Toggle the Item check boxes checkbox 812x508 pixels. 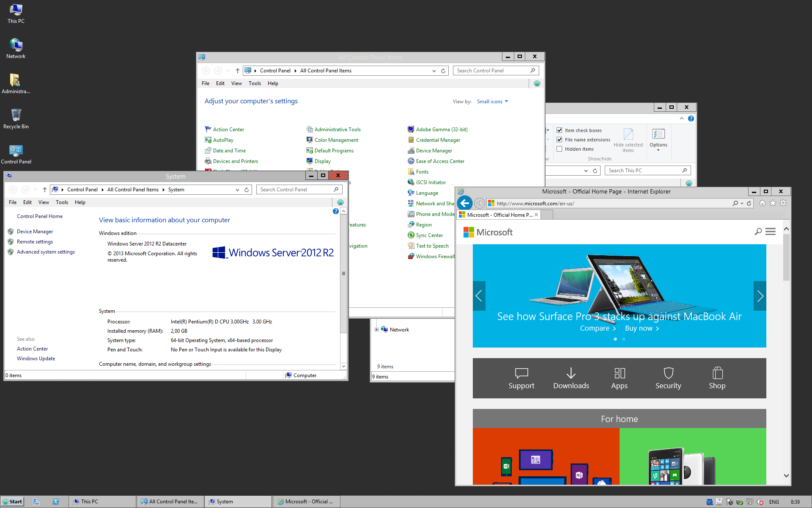(x=560, y=130)
